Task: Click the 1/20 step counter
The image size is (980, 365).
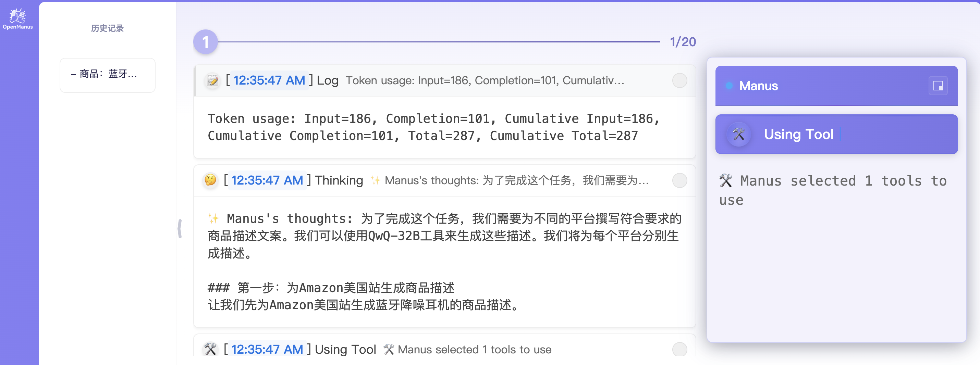Action: pyautogui.click(x=683, y=42)
